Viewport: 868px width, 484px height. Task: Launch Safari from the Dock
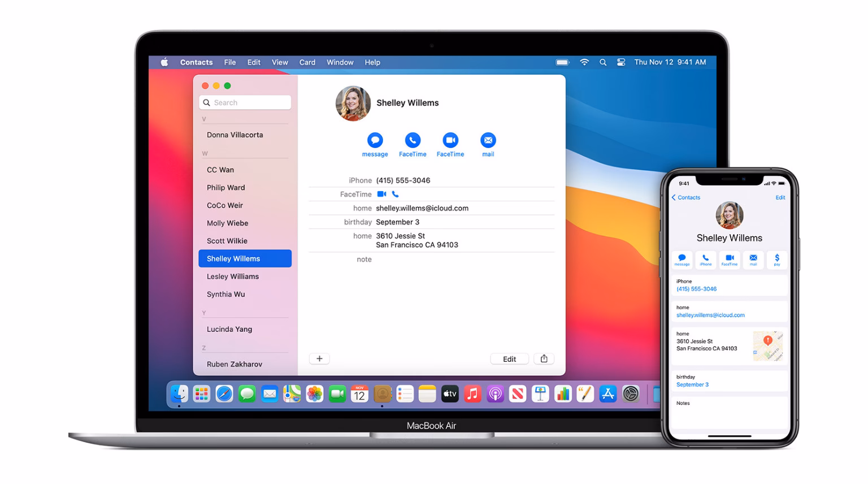(x=224, y=394)
